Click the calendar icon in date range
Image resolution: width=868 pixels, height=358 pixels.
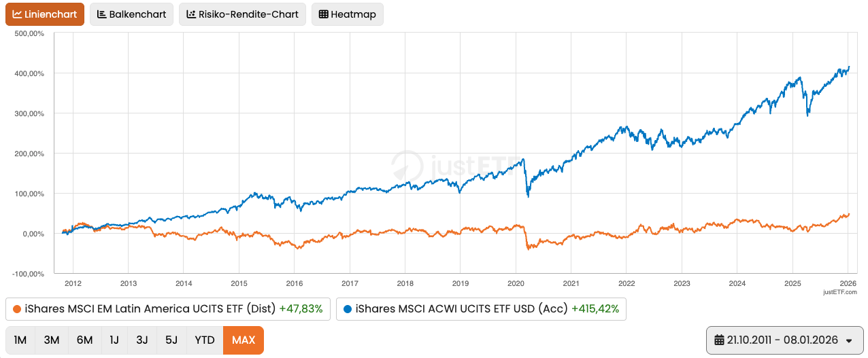click(x=719, y=340)
